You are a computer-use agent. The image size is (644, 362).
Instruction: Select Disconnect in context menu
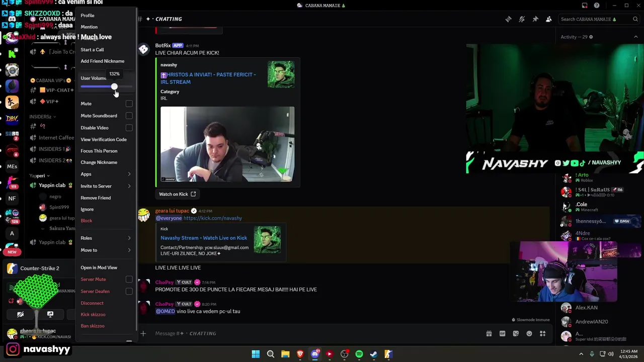point(92,303)
